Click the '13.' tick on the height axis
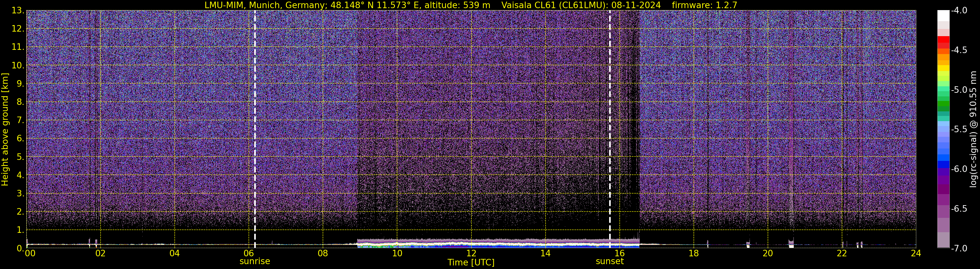This screenshot has width=980, height=269. 18,11
